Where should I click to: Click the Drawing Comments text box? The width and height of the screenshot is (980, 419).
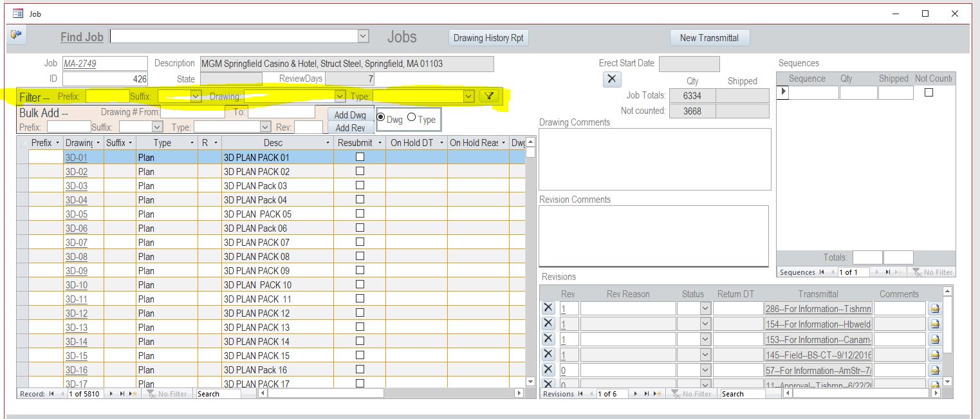coord(654,159)
